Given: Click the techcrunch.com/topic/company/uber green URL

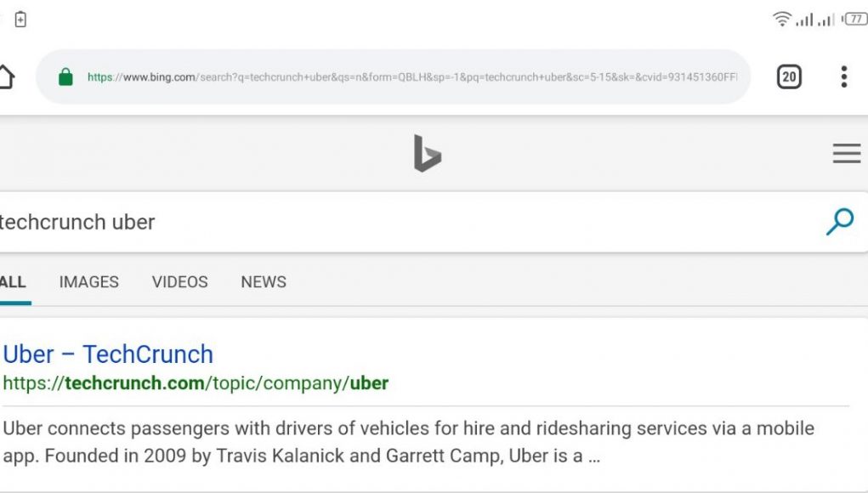Looking at the screenshot, I should [x=196, y=383].
